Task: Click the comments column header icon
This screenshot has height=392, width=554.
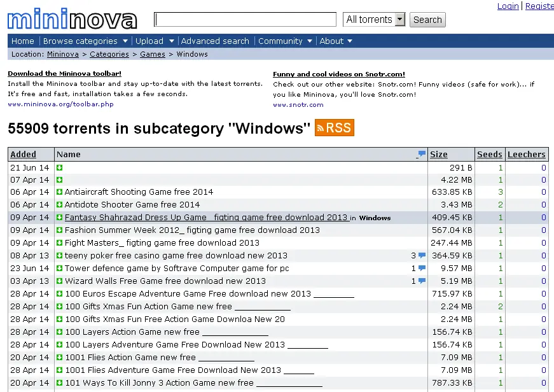Action: coord(421,154)
